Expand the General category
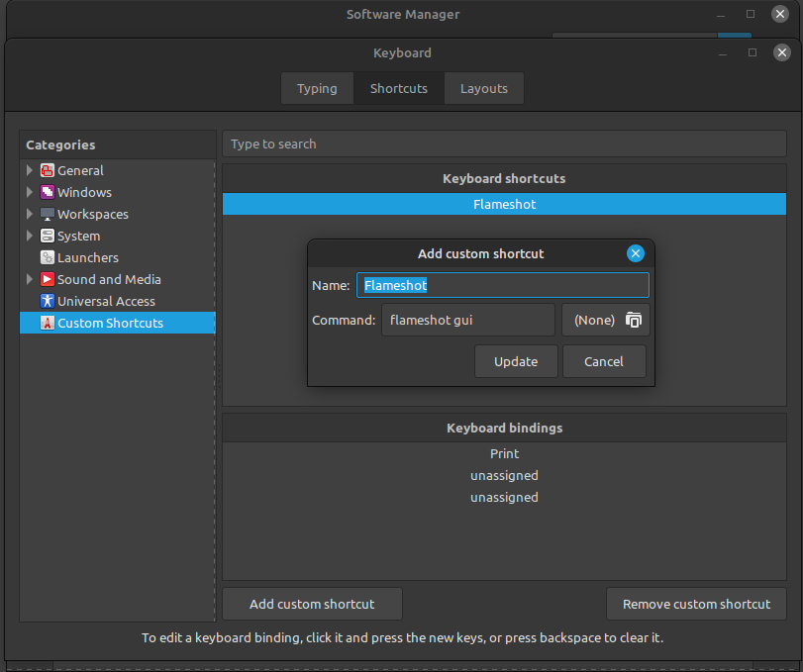 (x=30, y=170)
